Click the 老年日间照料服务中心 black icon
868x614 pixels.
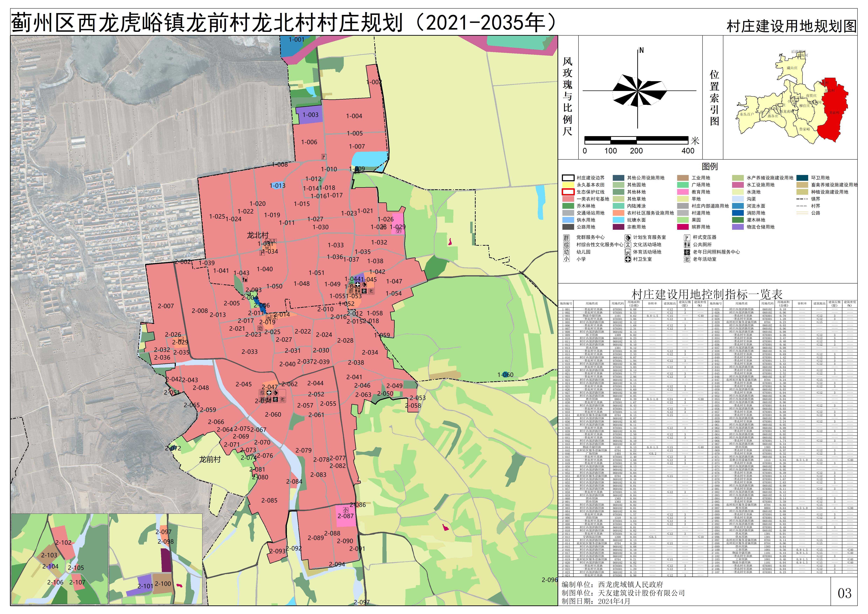coord(687,252)
